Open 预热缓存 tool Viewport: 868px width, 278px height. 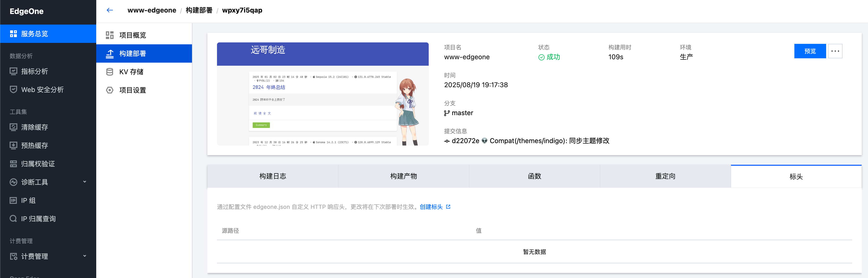click(x=34, y=146)
